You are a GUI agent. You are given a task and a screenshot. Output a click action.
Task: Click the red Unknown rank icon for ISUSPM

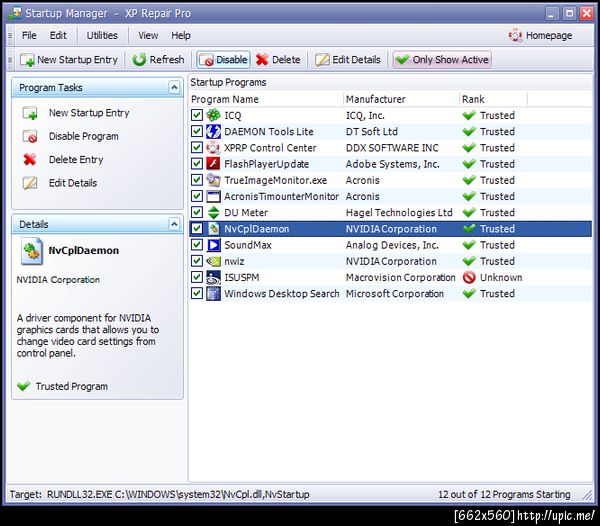pyautogui.click(x=469, y=277)
